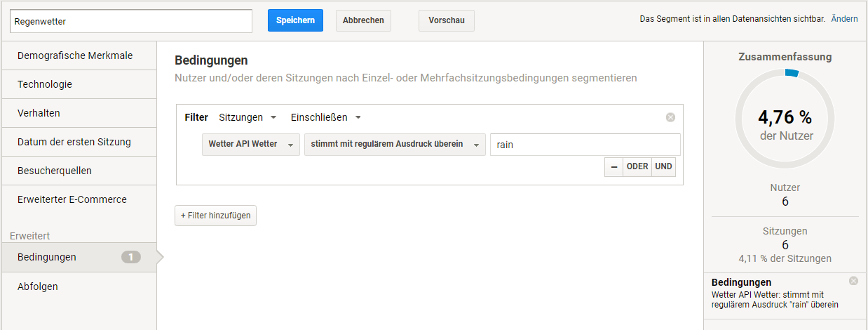
Task: Open the Sitzungen filter dropdown
Action: [247, 117]
